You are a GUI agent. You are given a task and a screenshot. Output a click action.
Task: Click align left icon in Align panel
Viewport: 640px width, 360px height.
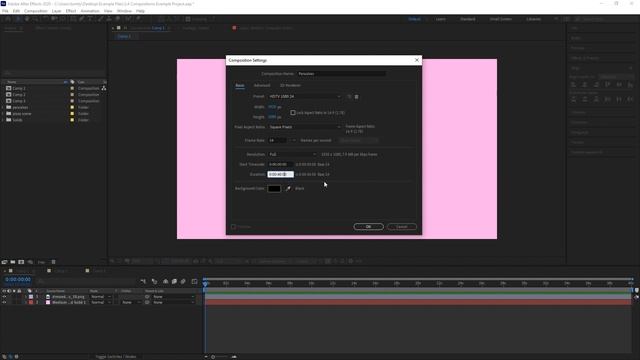[573, 84]
